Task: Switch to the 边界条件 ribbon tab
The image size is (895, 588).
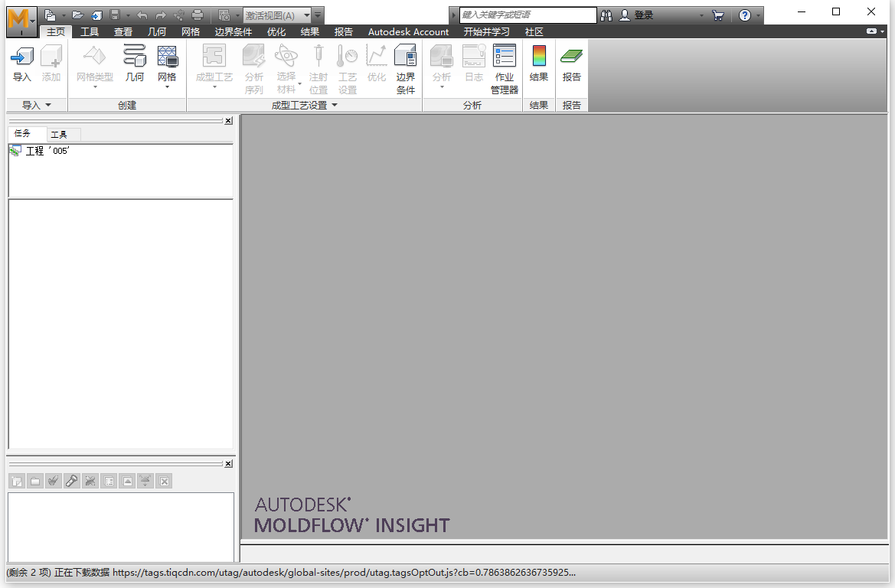Action: coord(234,32)
